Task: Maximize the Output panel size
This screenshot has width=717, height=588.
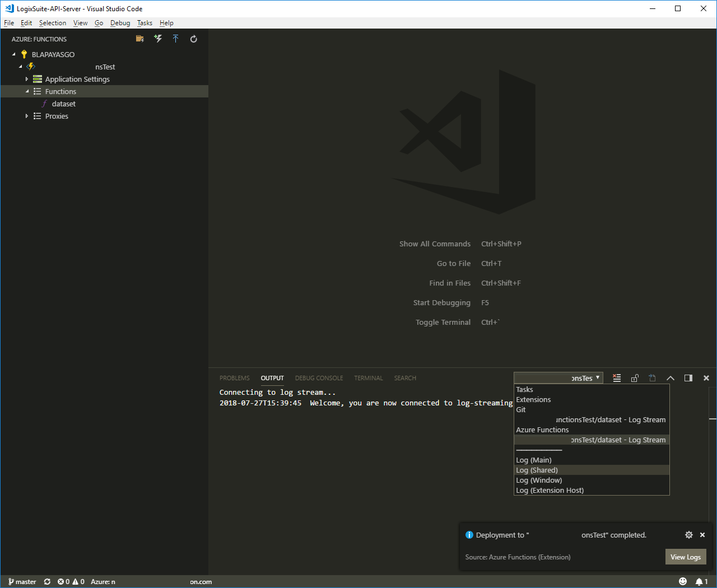Action: [x=671, y=377]
